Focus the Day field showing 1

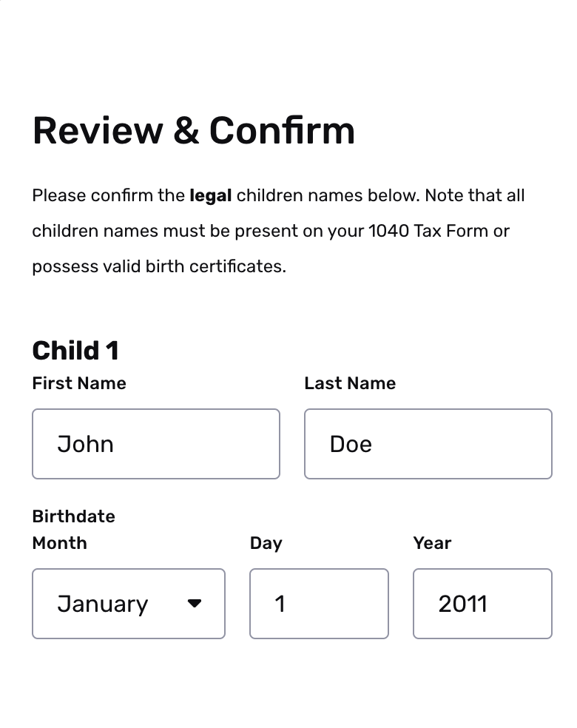(x=319, y=604)
